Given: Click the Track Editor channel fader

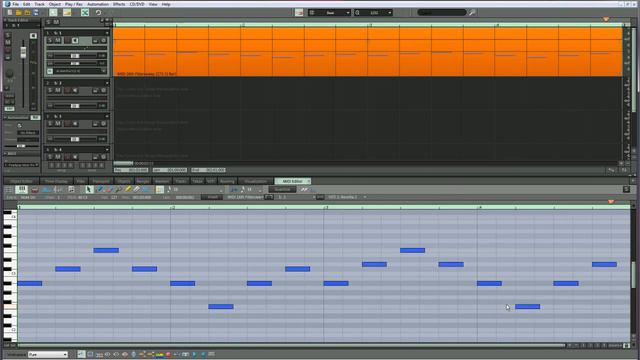Looking at the screenshot, I should 23,52.
